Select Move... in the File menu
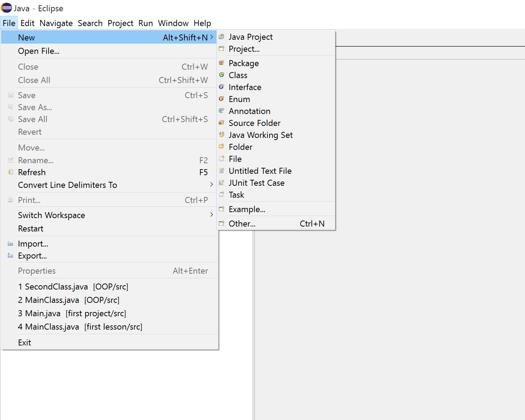Screen dimensions: 525x420 pyautogui.click(x=109, y=148)
